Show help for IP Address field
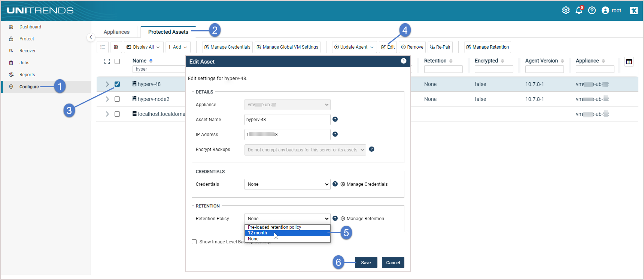This screenshot has height=280, width=644. click(x=335, y=134)
